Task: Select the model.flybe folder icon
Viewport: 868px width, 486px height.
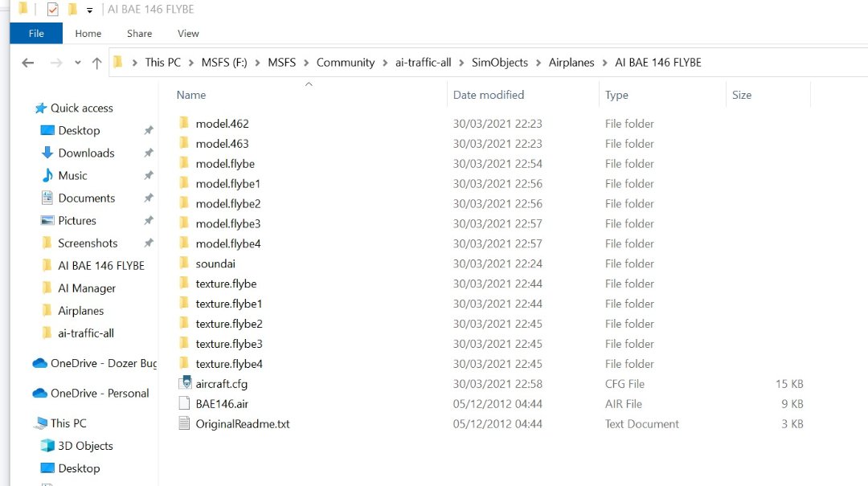Action: point(184,163)
